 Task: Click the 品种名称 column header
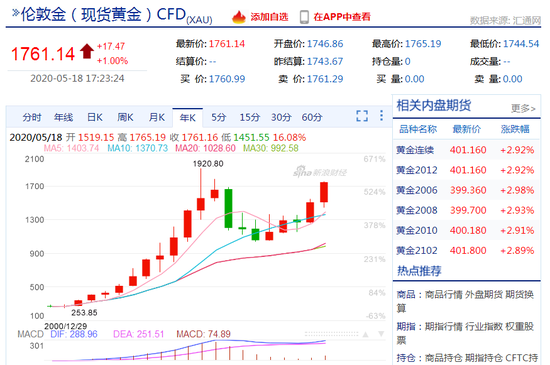tap(418, 129)
